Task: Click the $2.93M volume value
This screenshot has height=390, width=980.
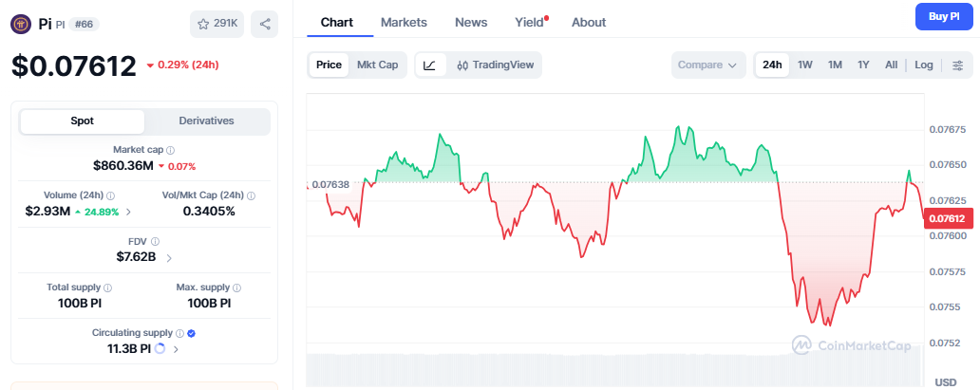Action: (47, 212)
